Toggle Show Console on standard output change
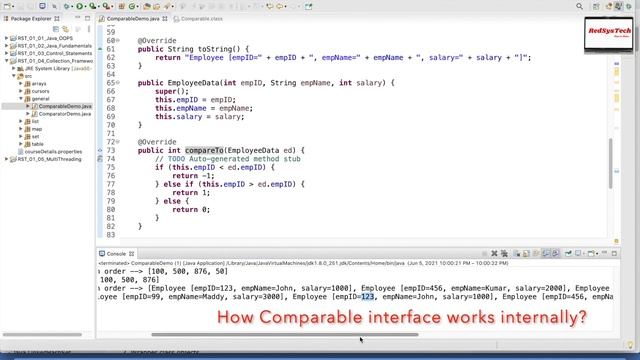 point(546,253)
